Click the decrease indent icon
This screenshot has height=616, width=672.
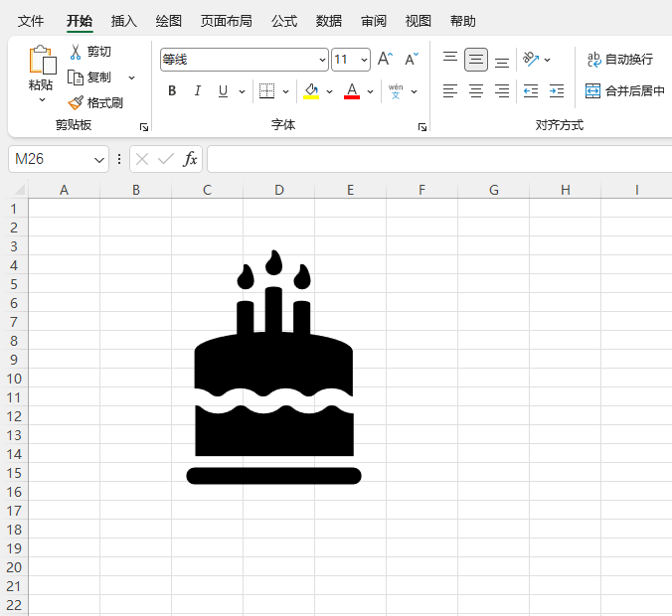[531, 90]
